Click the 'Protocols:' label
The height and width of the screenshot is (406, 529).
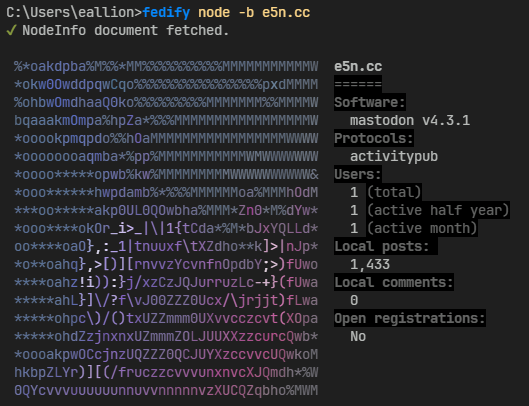(x=374, y=138)
